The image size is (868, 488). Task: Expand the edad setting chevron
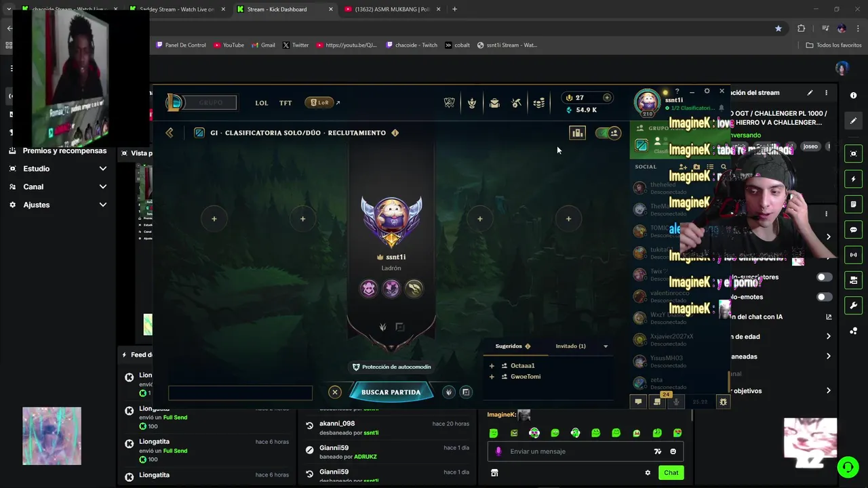click(x=828, y=336)
